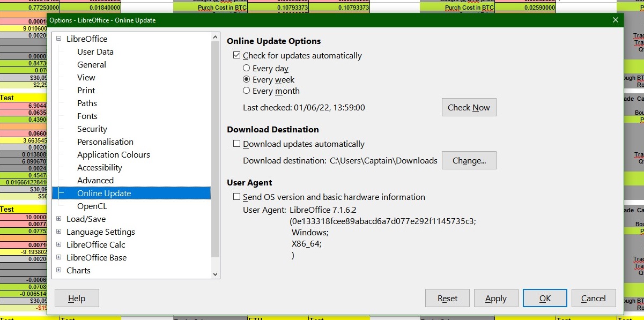Open the General options page
Viewport: 644px width, 320px height.
(92, 64)
